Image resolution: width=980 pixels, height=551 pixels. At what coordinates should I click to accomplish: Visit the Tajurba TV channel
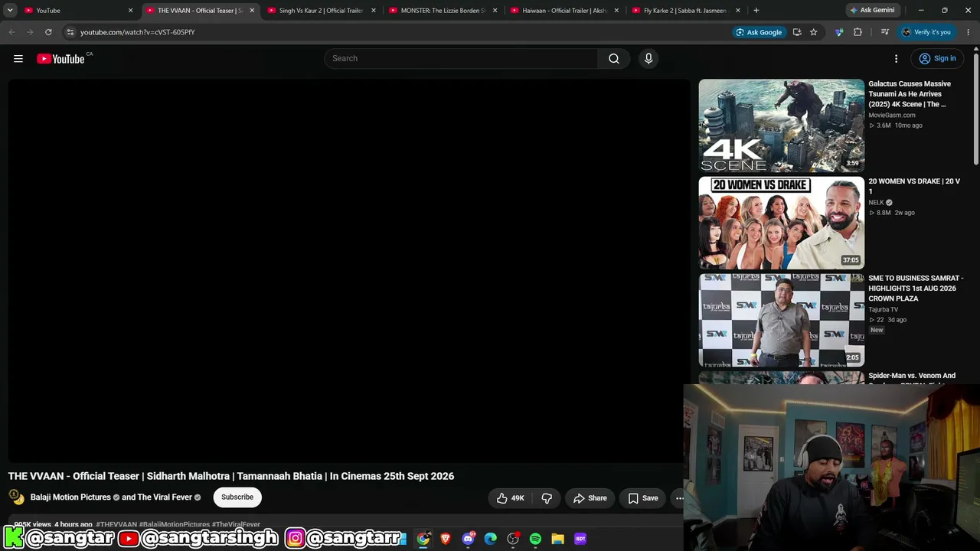(x=884, y=310)
